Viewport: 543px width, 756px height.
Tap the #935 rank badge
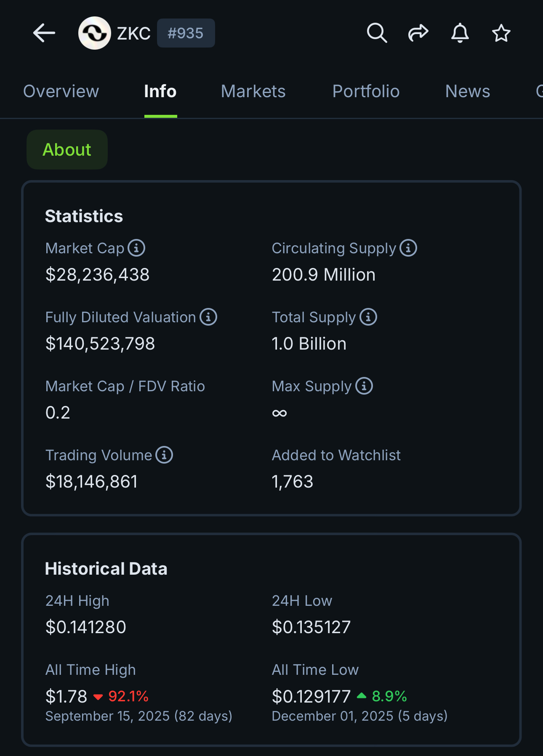(x=186, y=33)
